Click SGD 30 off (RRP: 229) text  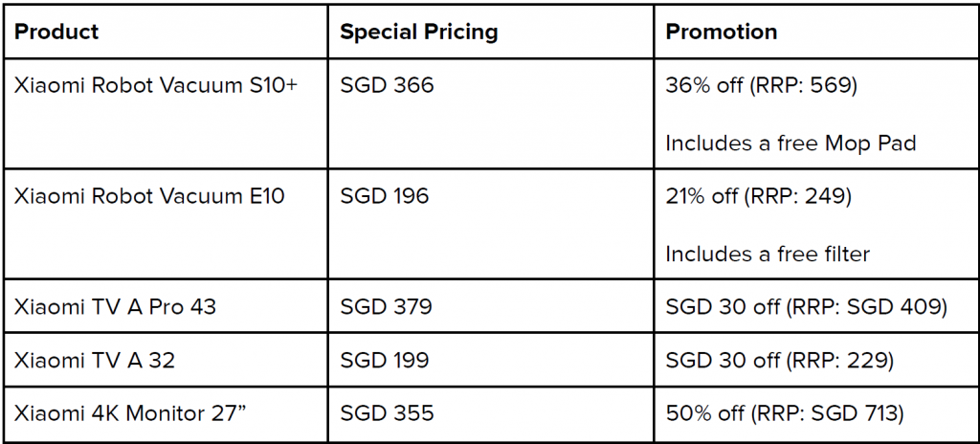click(x=779, y=360)
